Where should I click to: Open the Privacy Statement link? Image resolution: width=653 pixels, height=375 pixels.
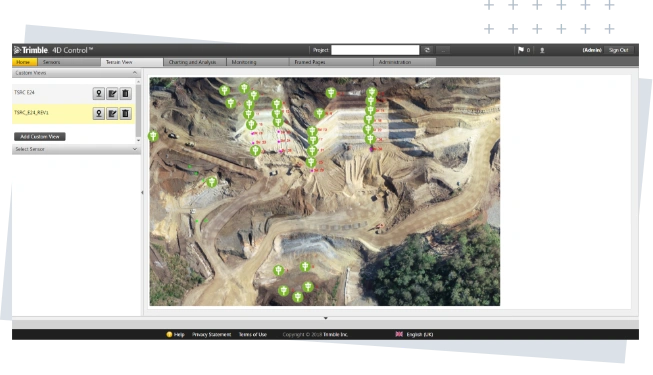[x=211, y=334]
